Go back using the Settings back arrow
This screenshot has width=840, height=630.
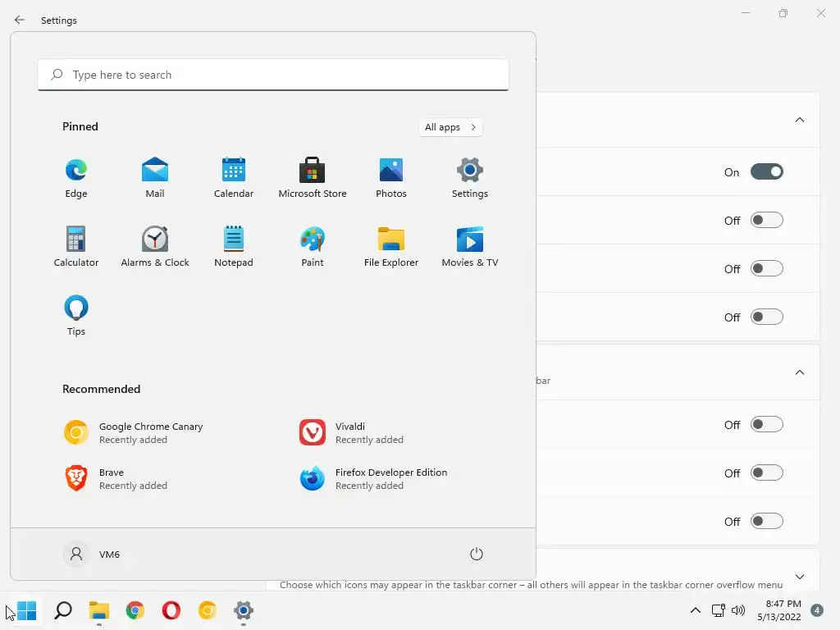[20, 20]
